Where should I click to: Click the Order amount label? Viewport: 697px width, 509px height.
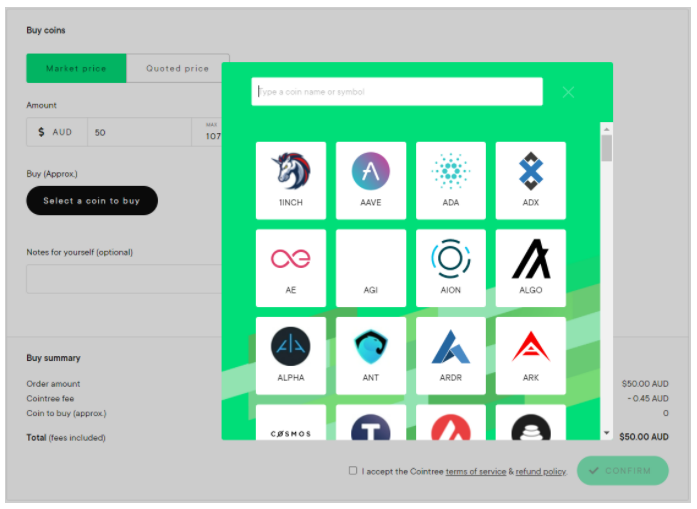(x=53, y=384)
